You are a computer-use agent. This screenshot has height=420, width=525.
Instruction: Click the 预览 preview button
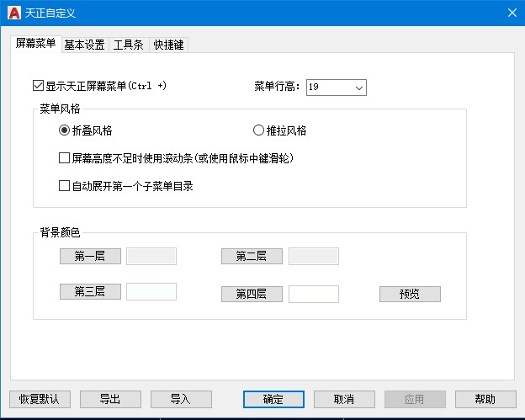point(410,294)
